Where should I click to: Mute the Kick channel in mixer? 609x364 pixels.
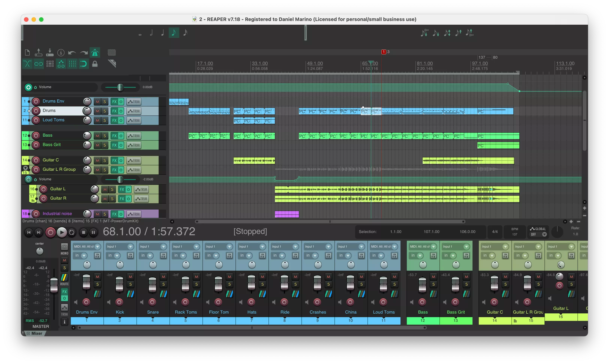click(x=130, y=277)
